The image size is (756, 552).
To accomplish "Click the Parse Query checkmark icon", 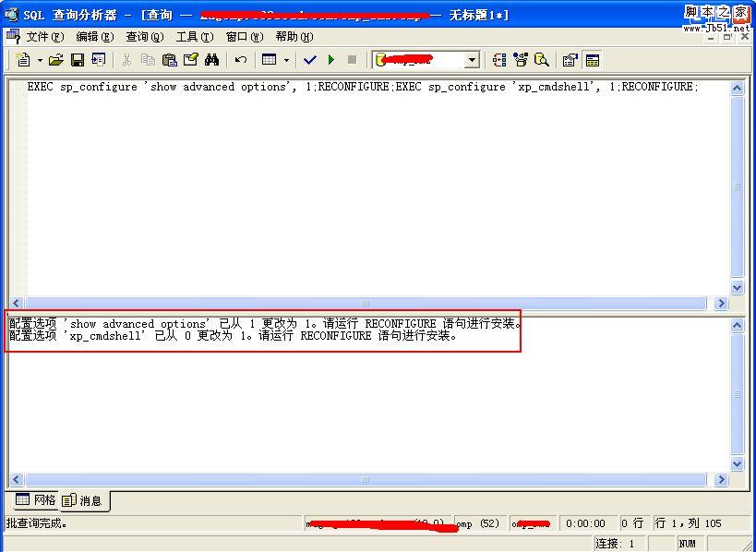I will coord(309,58).
